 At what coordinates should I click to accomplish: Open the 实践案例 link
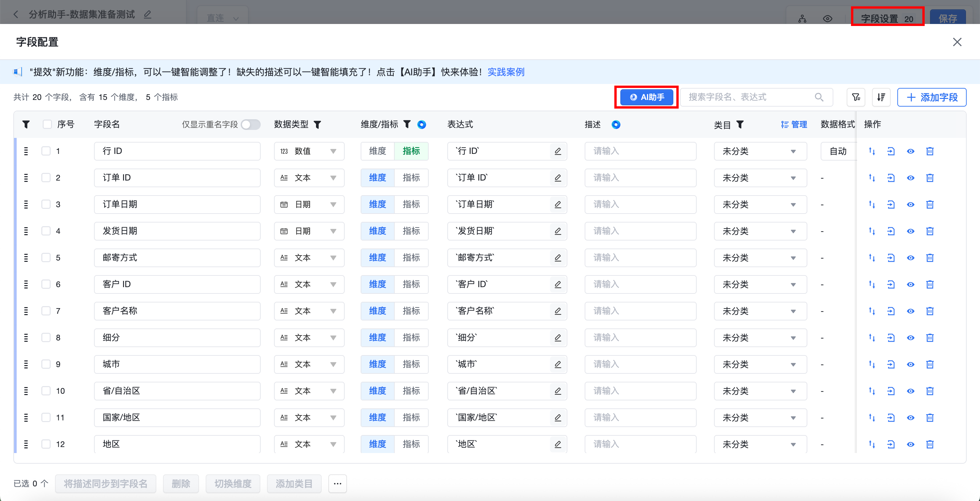click(x=506, y=72)
